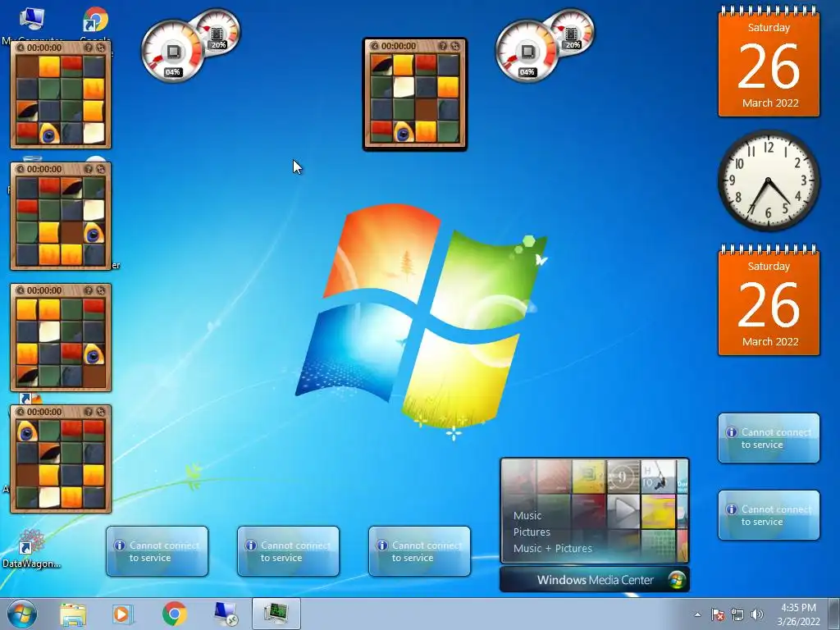Click the Windows orb in Media Center gadget
The width and height of the screenshot is (840, 630).
coord(677,580)
